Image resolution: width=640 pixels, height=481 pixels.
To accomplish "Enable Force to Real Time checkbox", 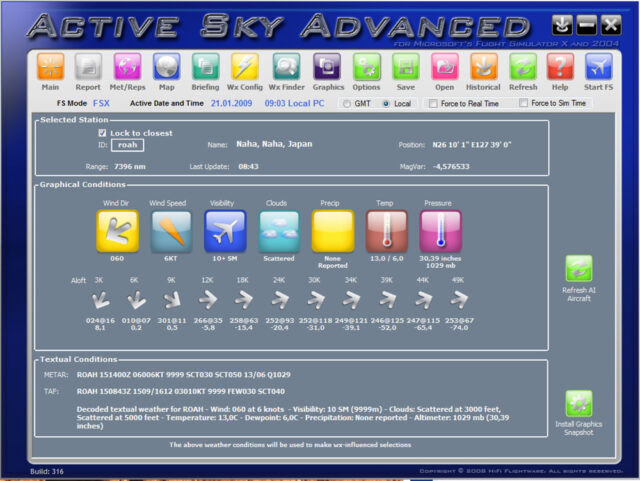I will [x=432, y=103].
